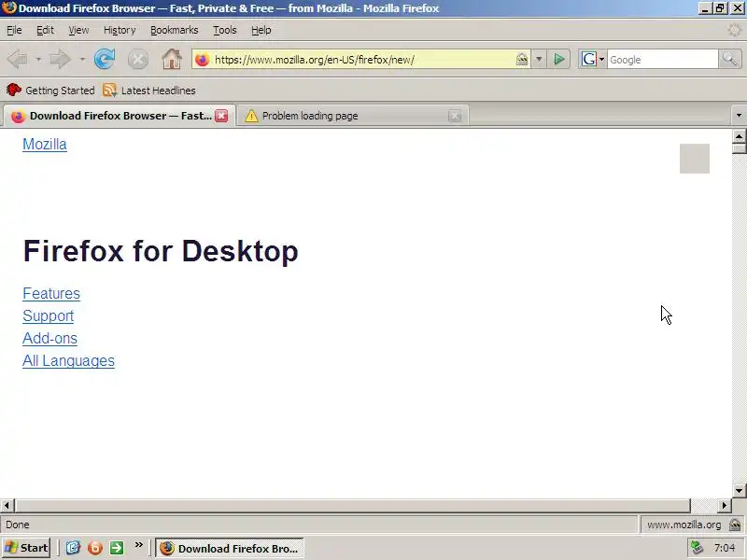Click the gray placeholder box on the page

point(695,159)
